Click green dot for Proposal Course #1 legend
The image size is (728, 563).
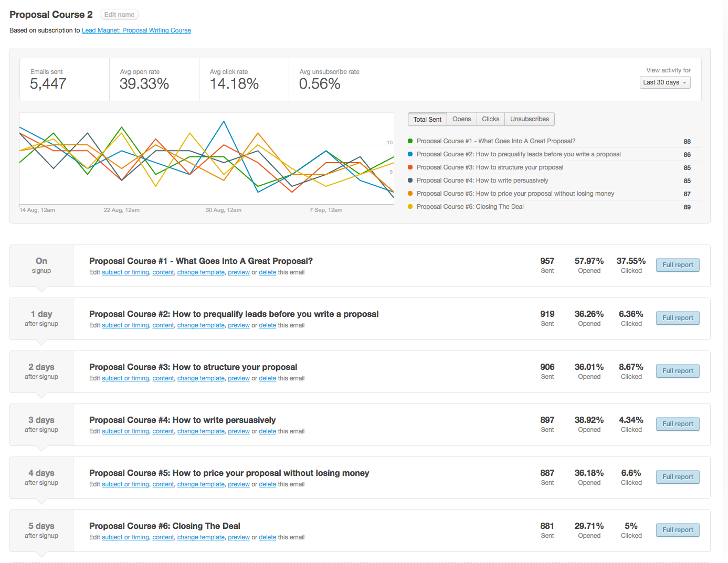click(x=410, y=141)
